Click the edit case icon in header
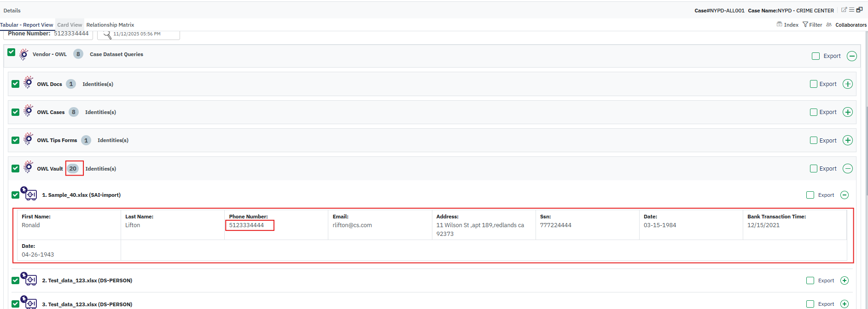868x309 pixels. coord(844,10)
